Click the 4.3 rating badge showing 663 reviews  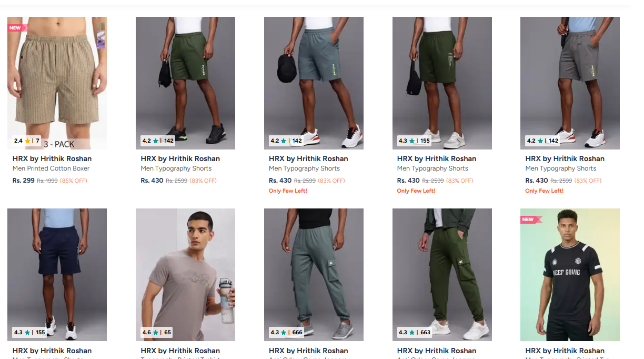coord(415,333)
